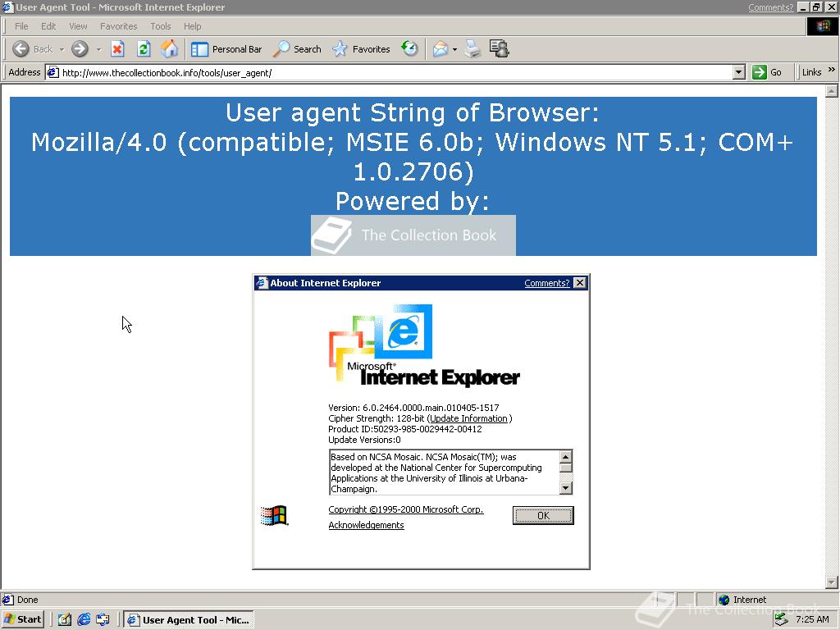Click the Version 6.0.2464.0000 text line

pyautogui.click(x=413, y=408)
